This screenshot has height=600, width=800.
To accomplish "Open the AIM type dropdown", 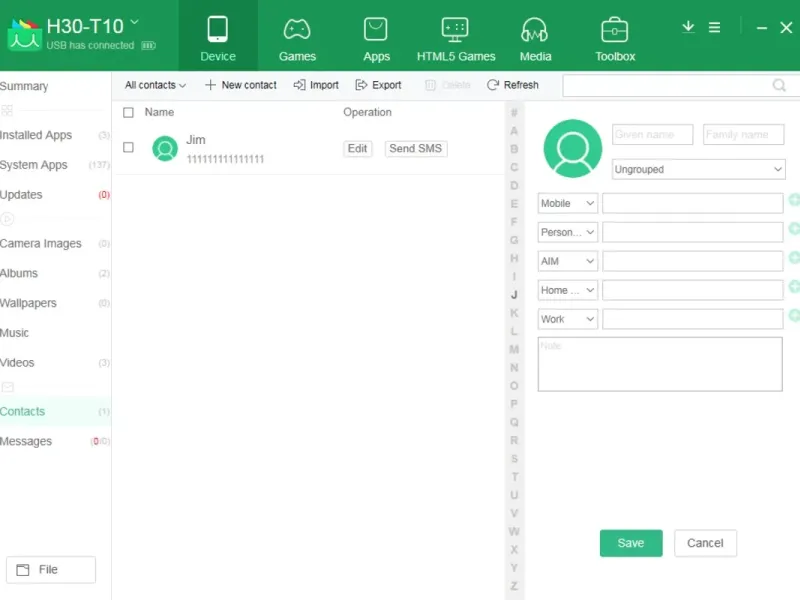I will [567, 261].
